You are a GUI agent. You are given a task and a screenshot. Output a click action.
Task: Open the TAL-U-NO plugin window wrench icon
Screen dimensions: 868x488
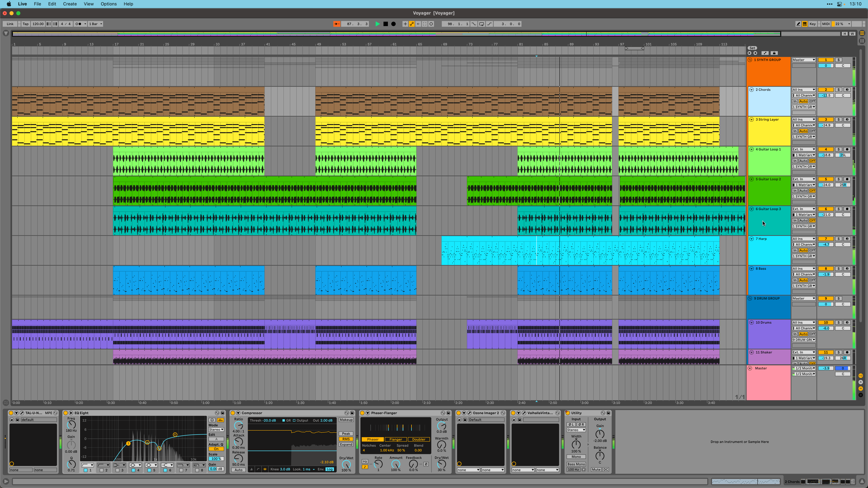click(22, 413)
